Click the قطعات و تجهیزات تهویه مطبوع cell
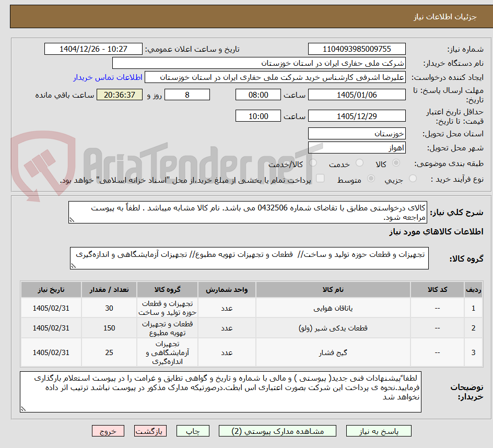This screenshot has width=493, height=448. click(167, 328)
